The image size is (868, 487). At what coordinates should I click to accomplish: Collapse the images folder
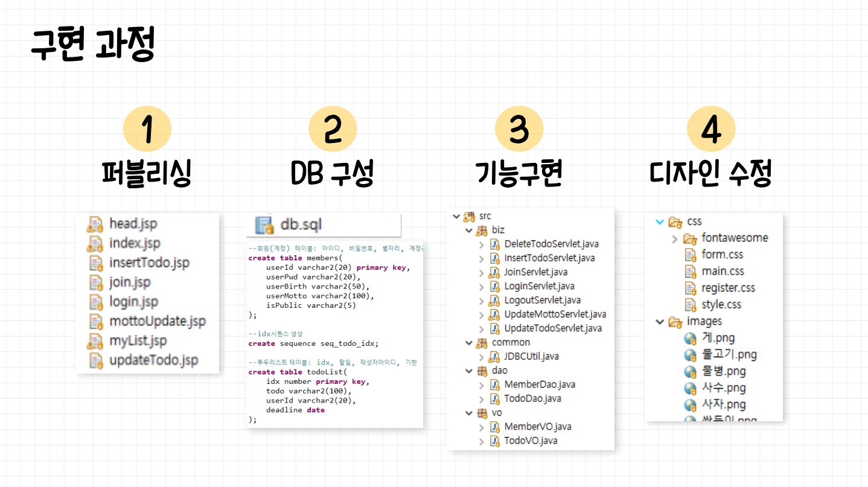pos(660,322)
